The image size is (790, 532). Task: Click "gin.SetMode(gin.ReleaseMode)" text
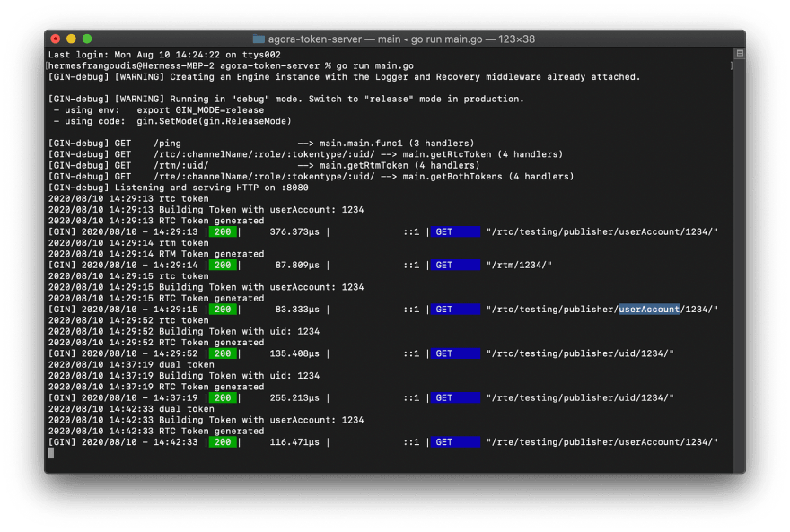[x=215, y=121]
